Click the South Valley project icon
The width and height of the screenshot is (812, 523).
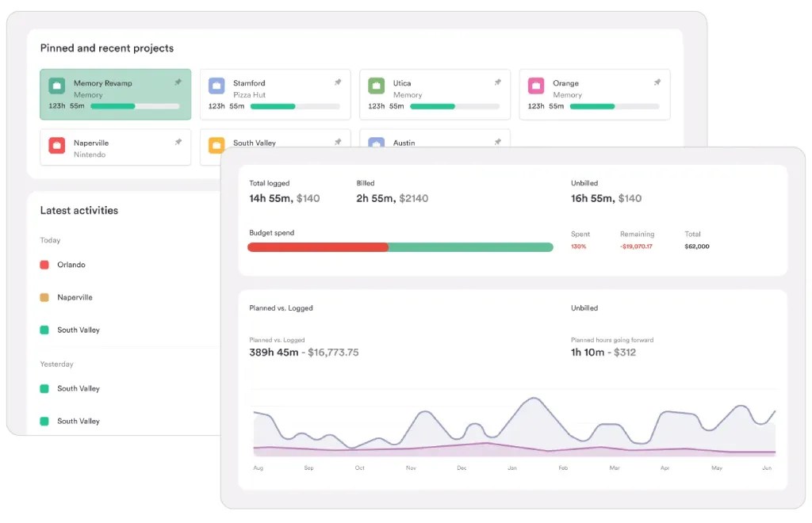coord(216,144)
